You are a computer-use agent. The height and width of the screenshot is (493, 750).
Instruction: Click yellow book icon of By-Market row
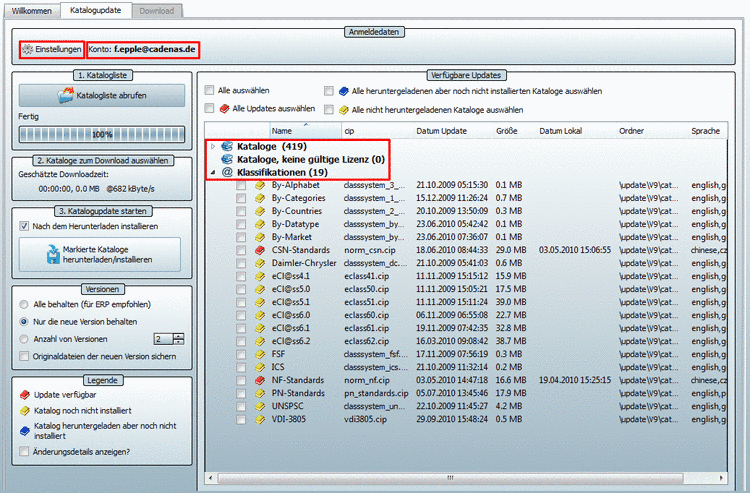click(x=260, y=237)
